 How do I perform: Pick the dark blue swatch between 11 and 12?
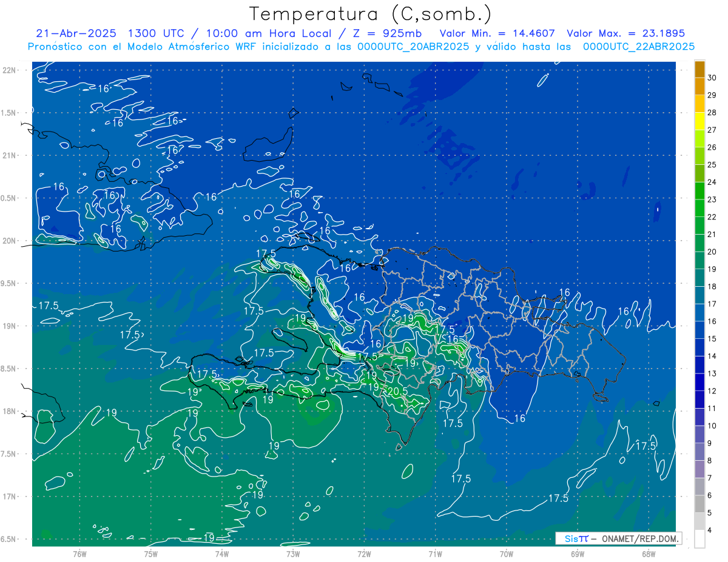click(699, 400)
